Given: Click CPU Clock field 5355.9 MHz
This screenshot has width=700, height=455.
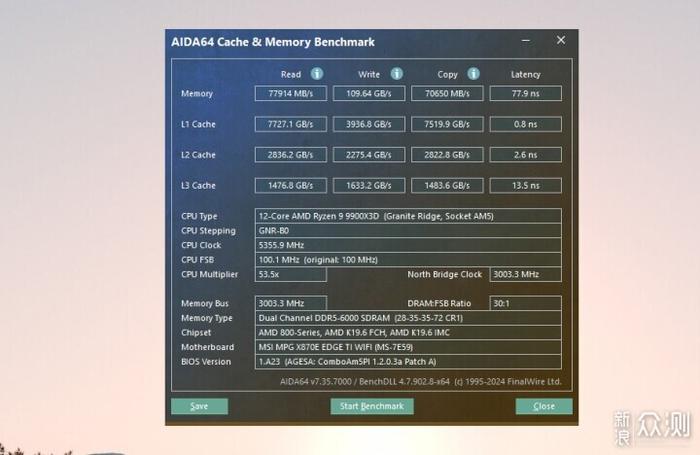Looking at the screenshot, I should click(x=408, y=245).
